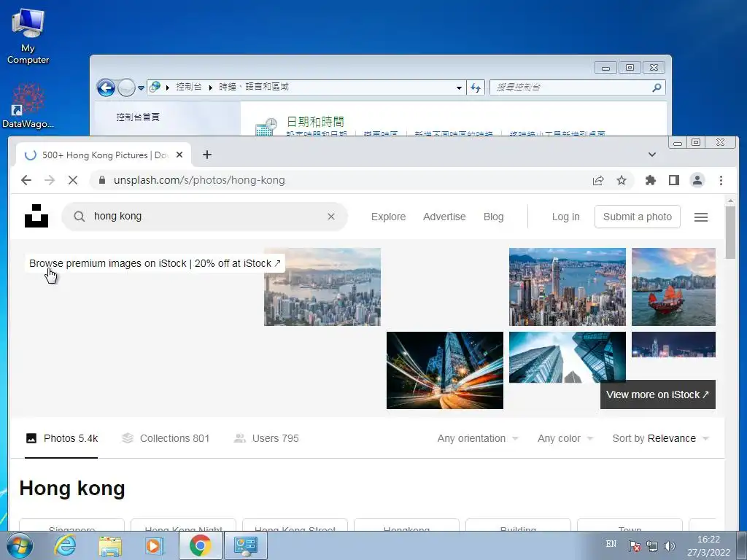Image resolution: width=747 pixels, height=560 pixels.
Task: Click the Chrome forward arrow
Action: pyautogui.click(x=50, y=180)
